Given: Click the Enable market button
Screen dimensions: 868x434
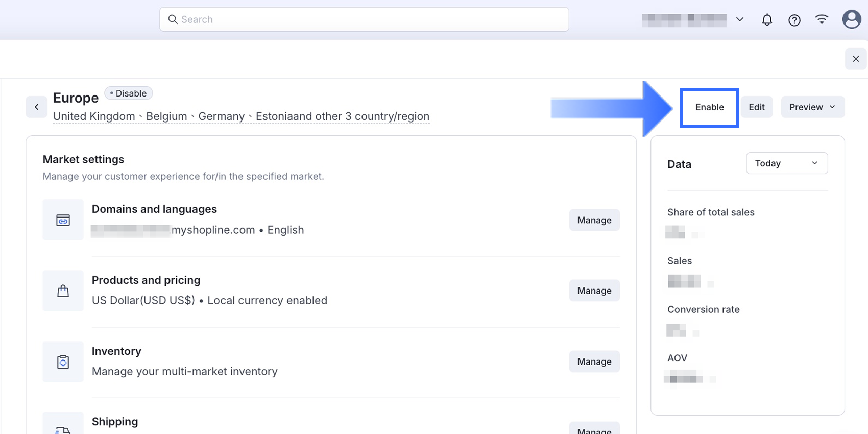Looking at the screenshot, I should (x=709, y=107).
